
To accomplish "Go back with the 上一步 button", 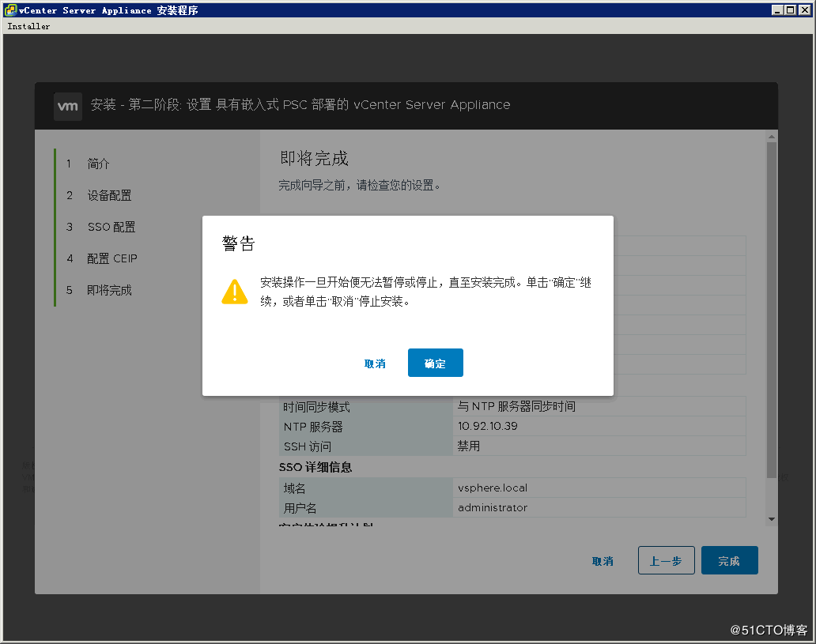I will coord(666,560).
